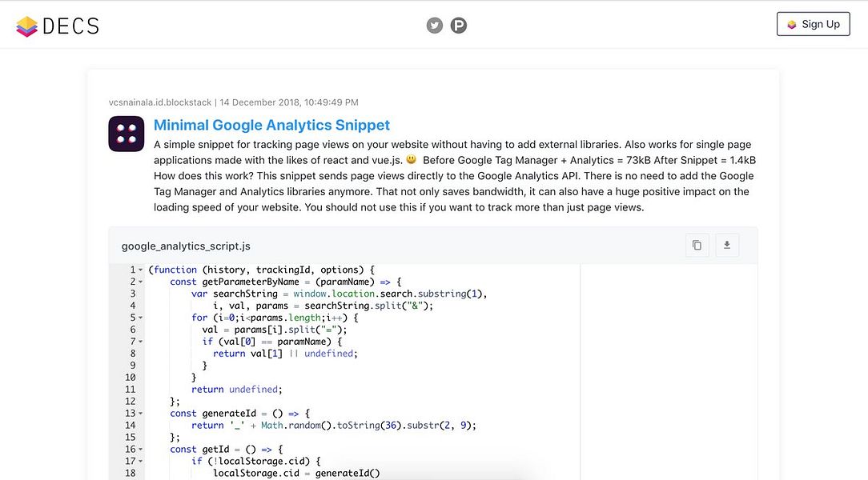Image resolution: width=868 pixels, height=480 pixels.
Task: Open the Product Hunt icon
Action: pos(459,26)
